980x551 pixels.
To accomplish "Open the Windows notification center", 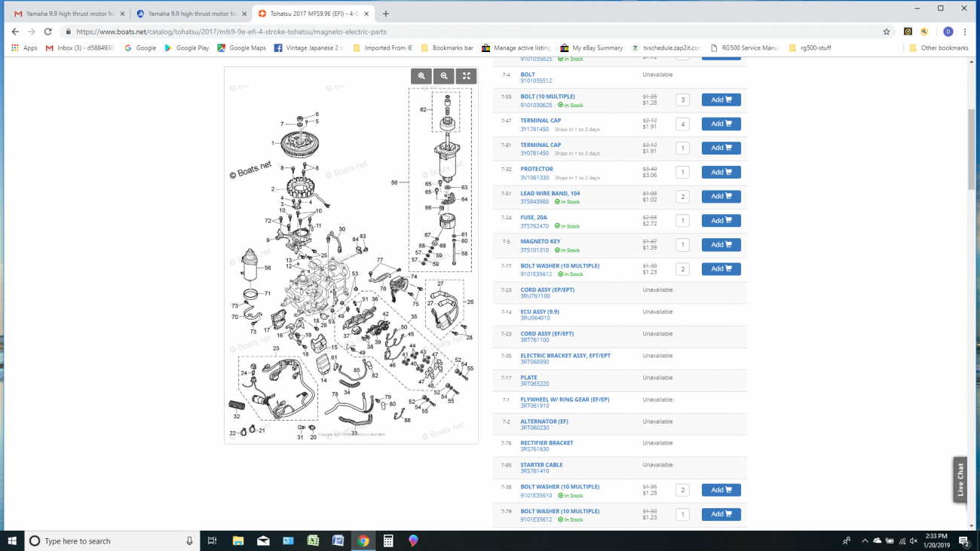I will click(965, 540).
